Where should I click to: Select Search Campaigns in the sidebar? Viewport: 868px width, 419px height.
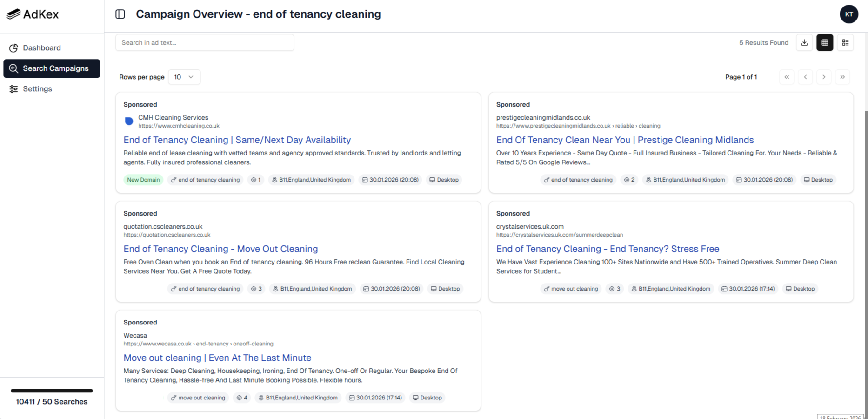[51, 68]
